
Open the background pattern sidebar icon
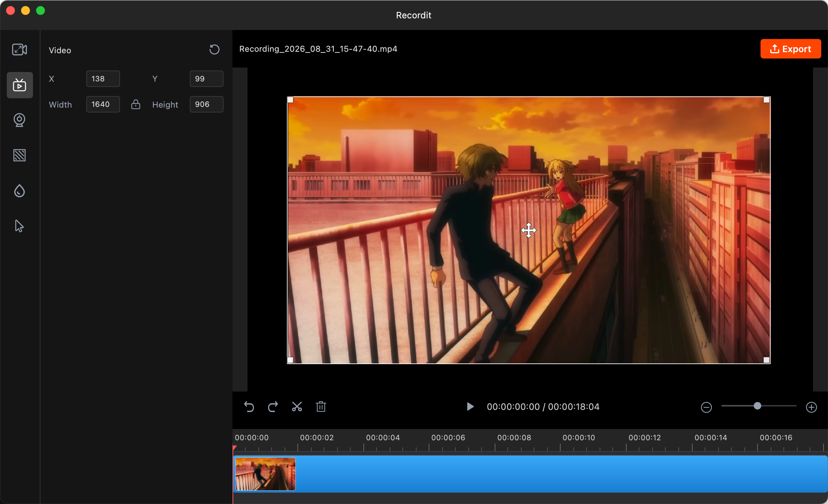click(x=19, y=155)
